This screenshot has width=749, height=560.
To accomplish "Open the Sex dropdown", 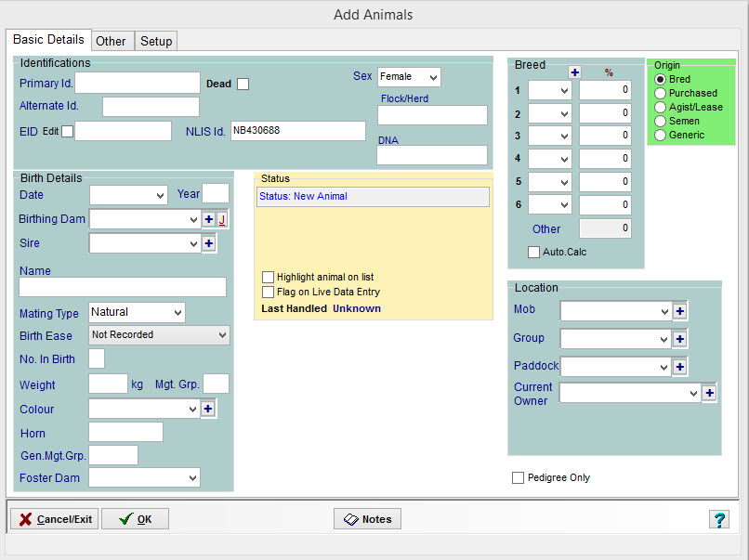I will [x=433, y=77].
